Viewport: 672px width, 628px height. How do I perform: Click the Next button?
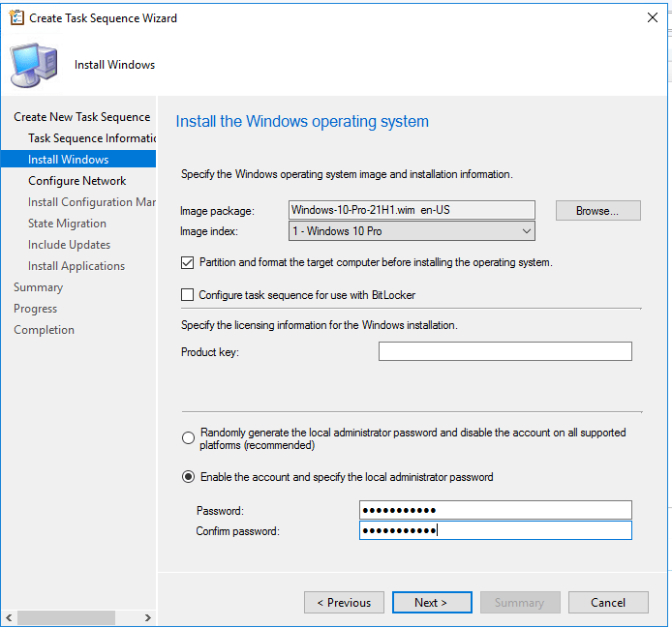click(x=432, y=602)
